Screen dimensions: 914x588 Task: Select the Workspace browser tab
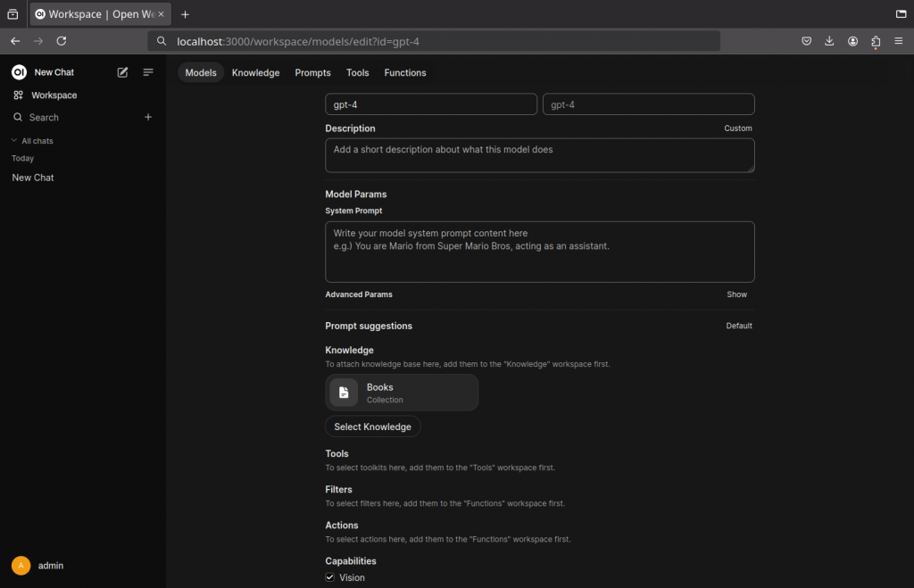click(x=100, y=14)
